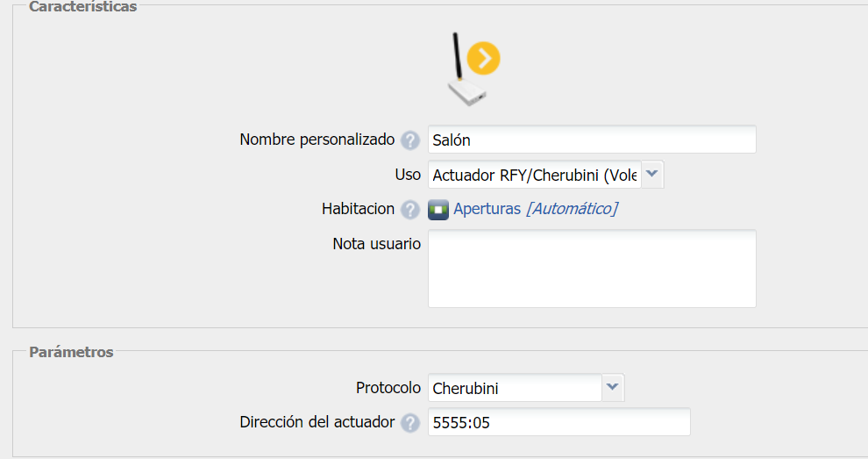Click the Nombre personalizado label
Image resolution: width=868 pixels, height=459 pixels.
coord(317,140)
